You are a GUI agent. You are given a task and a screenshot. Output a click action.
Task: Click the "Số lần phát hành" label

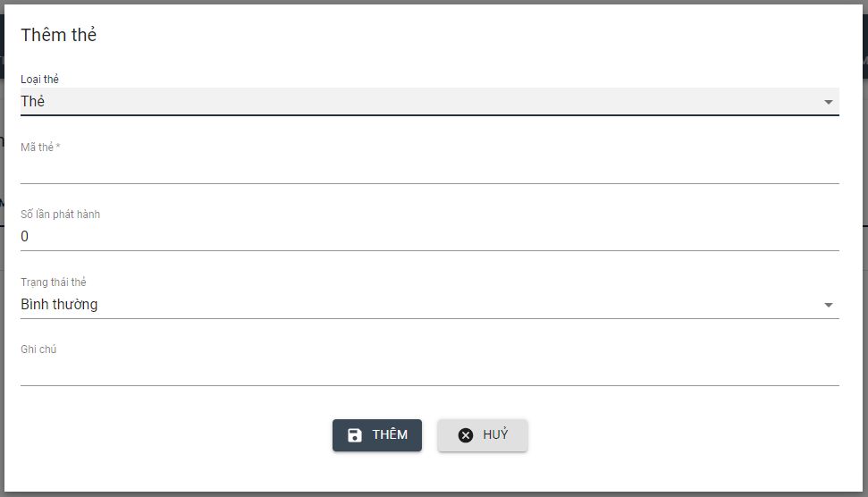61,215
